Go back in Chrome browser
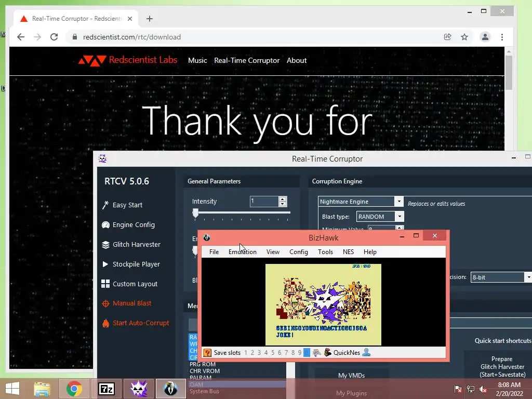The image size is (532, 399). pyautogui.click(x=21, y=37)
